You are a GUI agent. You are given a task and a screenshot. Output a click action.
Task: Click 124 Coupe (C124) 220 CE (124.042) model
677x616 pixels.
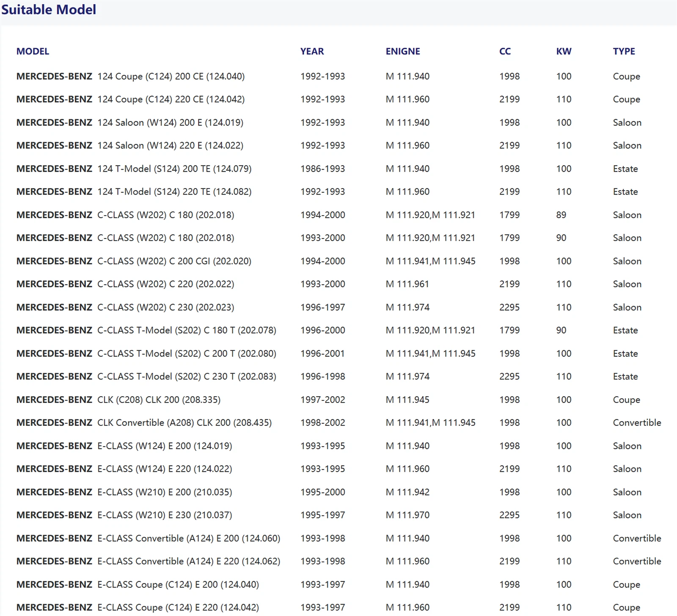[x=171, y=99]
